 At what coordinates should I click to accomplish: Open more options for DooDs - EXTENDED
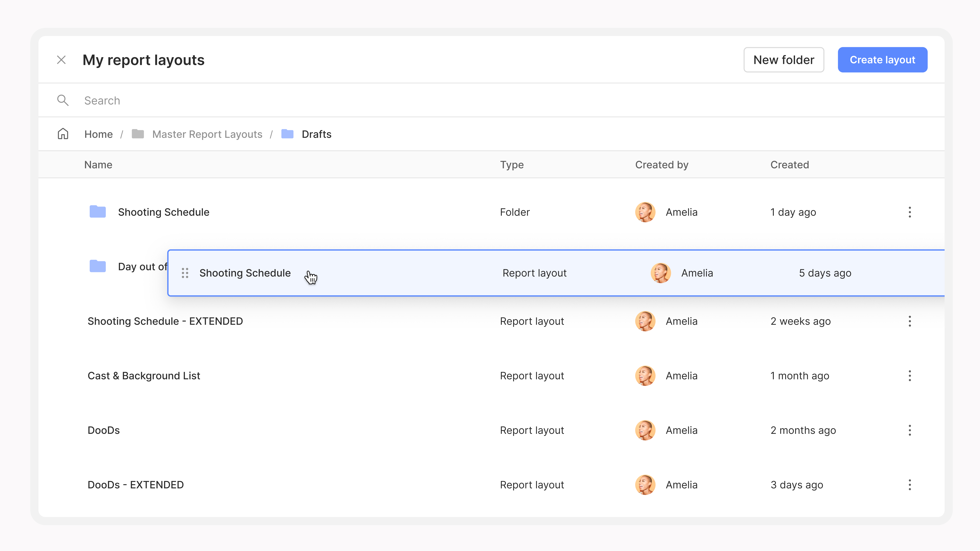tap(910, 485)
